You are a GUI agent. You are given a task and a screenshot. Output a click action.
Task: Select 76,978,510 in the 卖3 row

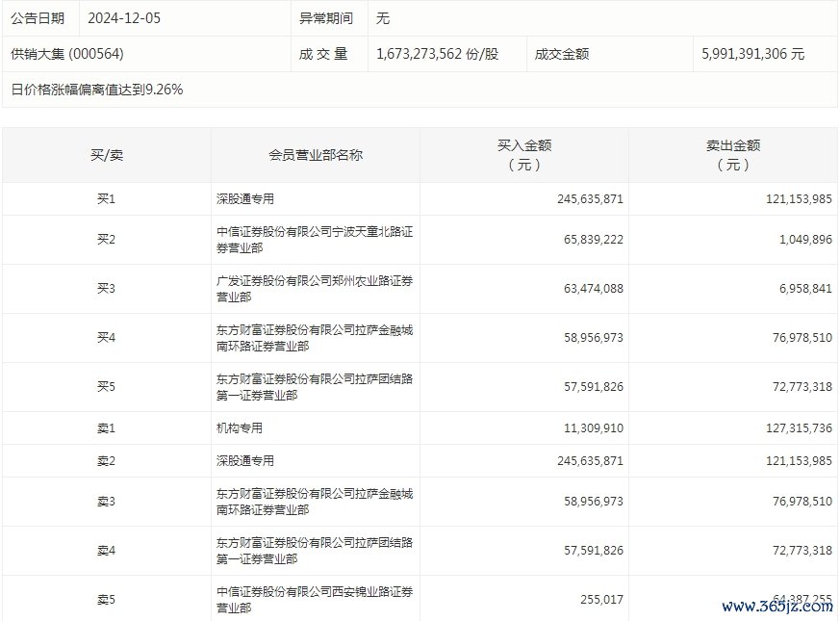tap(802, 502)
